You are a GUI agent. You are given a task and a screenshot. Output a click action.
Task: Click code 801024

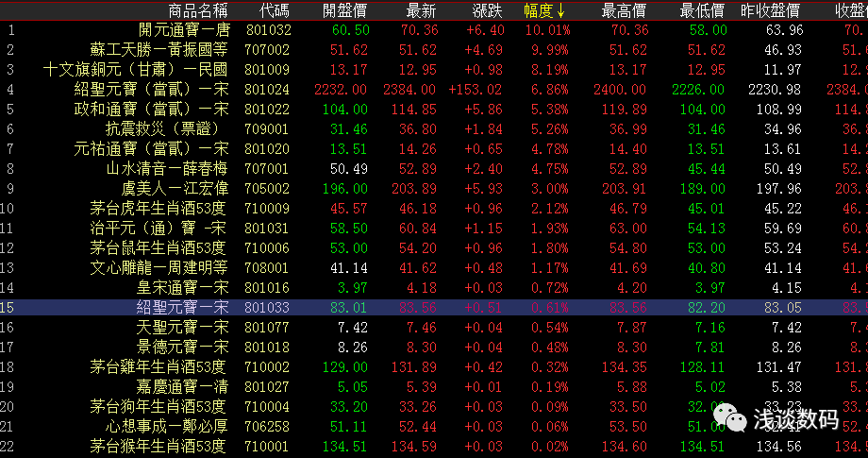267,90
